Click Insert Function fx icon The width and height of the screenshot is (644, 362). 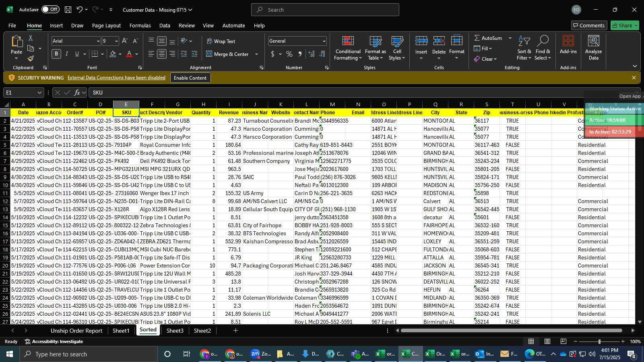pyautogui.click(x=77, y=93)
